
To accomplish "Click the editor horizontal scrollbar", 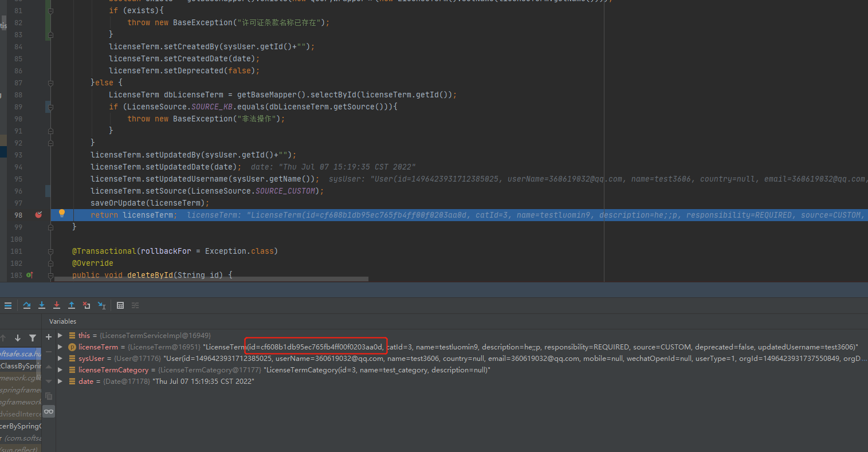I will pos(211,280).
